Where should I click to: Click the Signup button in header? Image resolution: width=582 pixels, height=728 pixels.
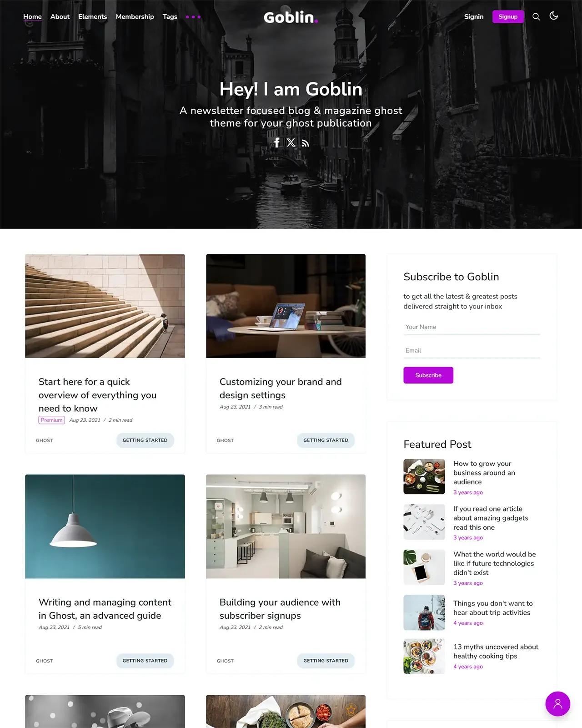point(508,17)
